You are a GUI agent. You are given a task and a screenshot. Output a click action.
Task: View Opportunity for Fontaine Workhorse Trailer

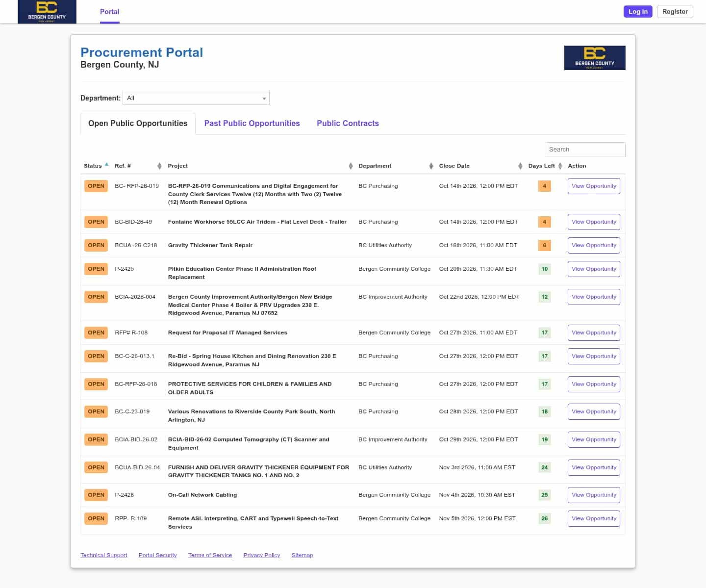click(594, 222)
